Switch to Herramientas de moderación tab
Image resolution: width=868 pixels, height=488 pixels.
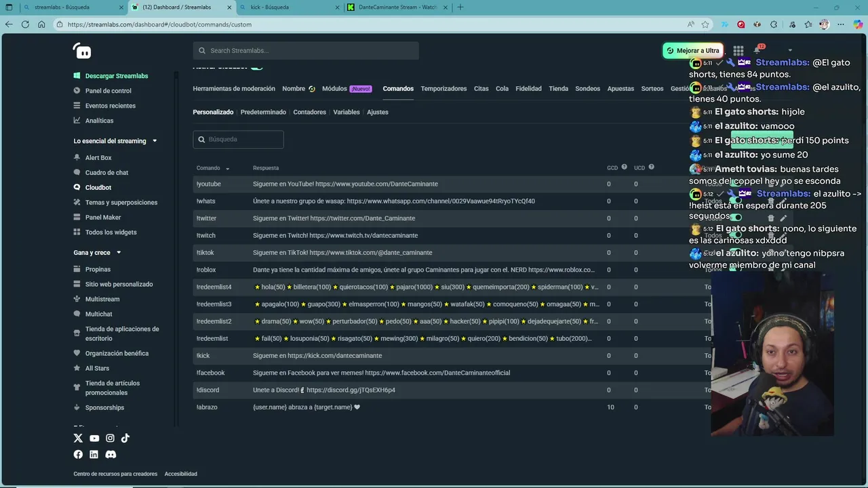pos(234,89)
